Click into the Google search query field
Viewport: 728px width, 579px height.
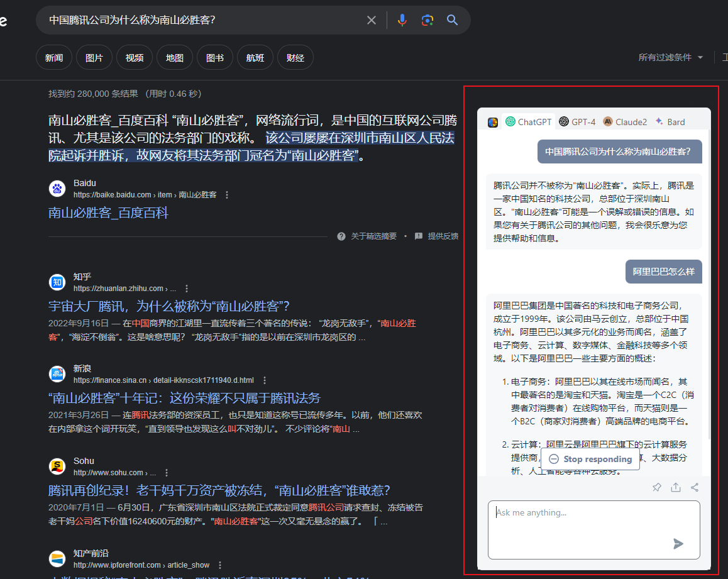tap(204, 20)
